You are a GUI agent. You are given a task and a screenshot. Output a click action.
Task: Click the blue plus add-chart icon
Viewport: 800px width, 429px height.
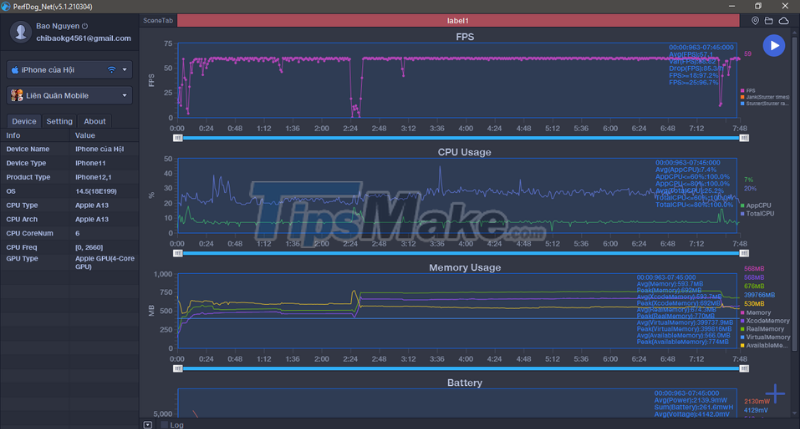pyautogui.click(x=777, y=395)
